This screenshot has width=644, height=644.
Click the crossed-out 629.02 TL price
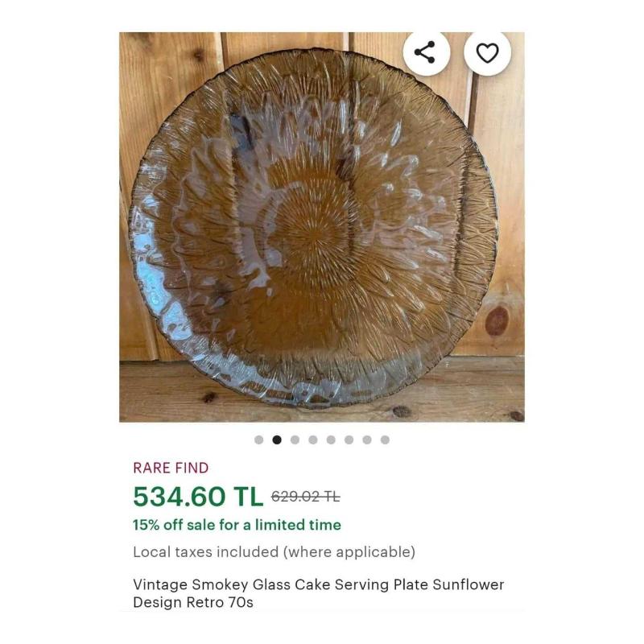click(305, 497)
